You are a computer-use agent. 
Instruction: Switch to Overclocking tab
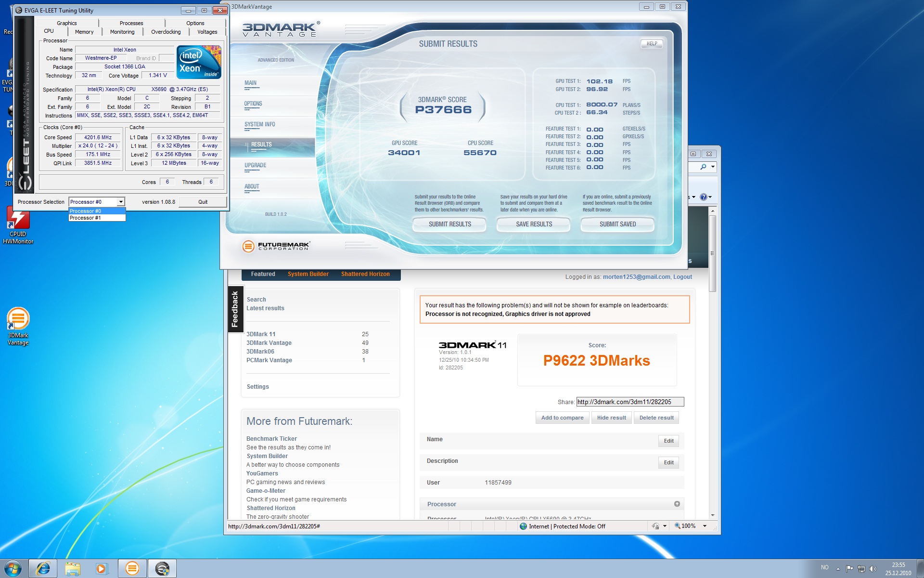166,32
